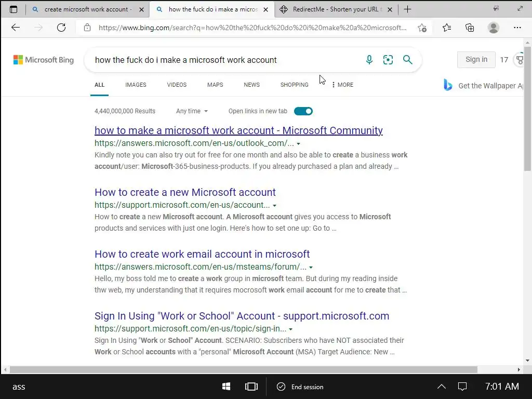Viewport: 532px width, 399px height.
Task: Open the tab actions menu icon
Action: point(13,9)
